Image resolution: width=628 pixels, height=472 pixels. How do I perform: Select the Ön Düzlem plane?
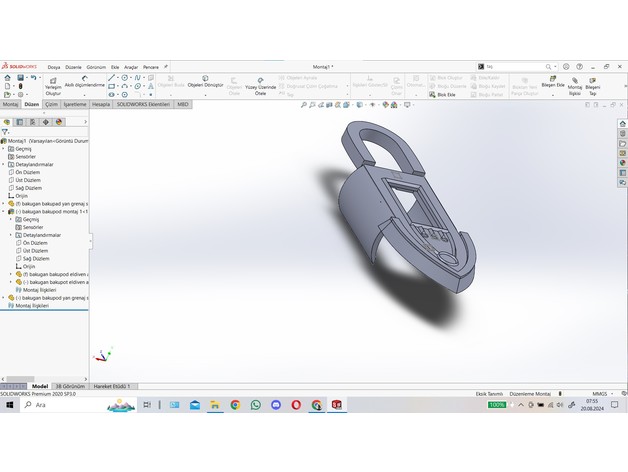pos(28,172)
